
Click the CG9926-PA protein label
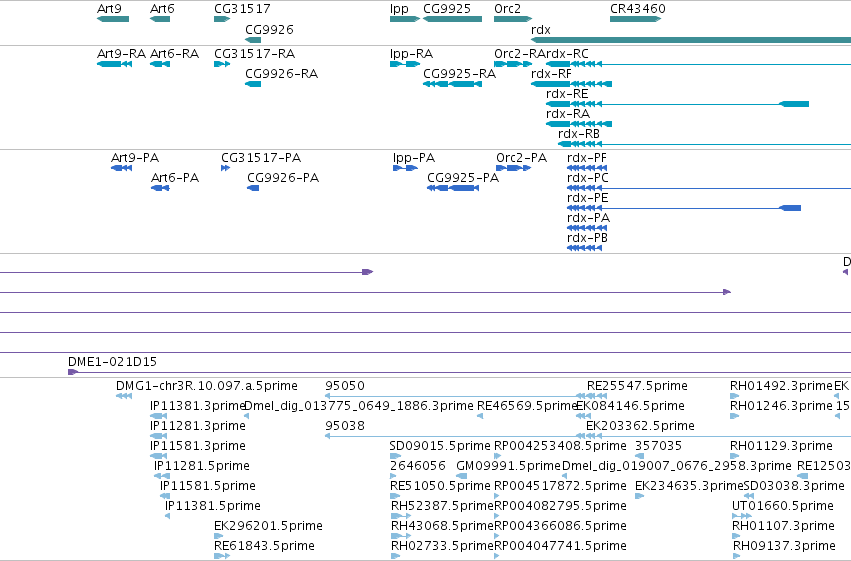click(283, 178)
